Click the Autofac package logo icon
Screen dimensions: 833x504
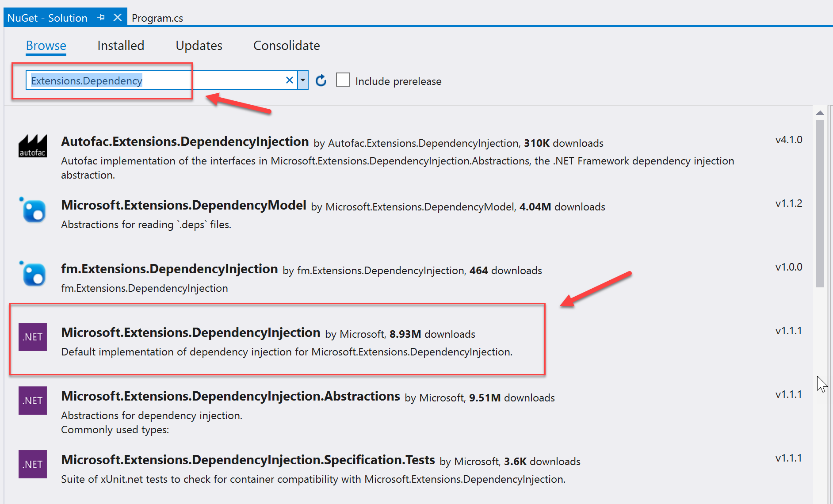33,146
